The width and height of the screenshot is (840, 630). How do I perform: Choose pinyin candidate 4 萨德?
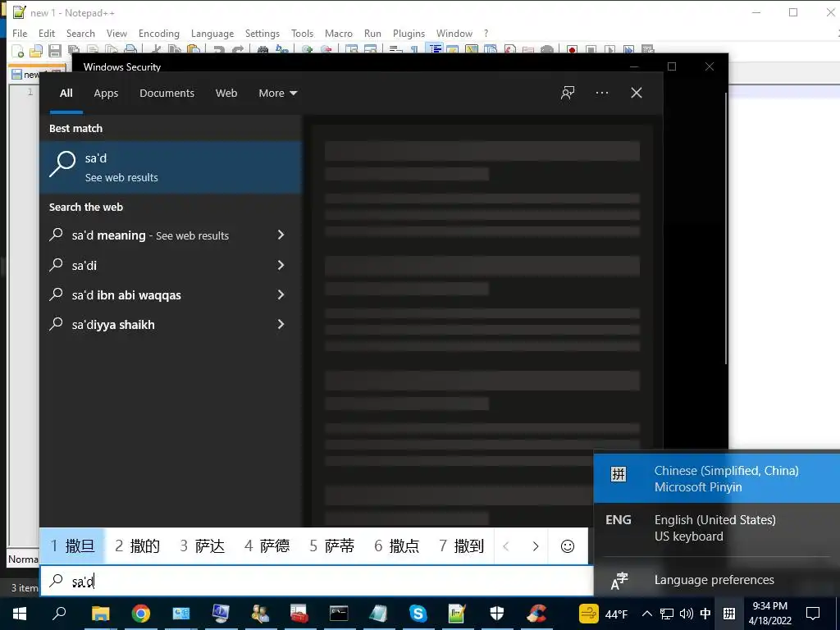click(267, 546)
